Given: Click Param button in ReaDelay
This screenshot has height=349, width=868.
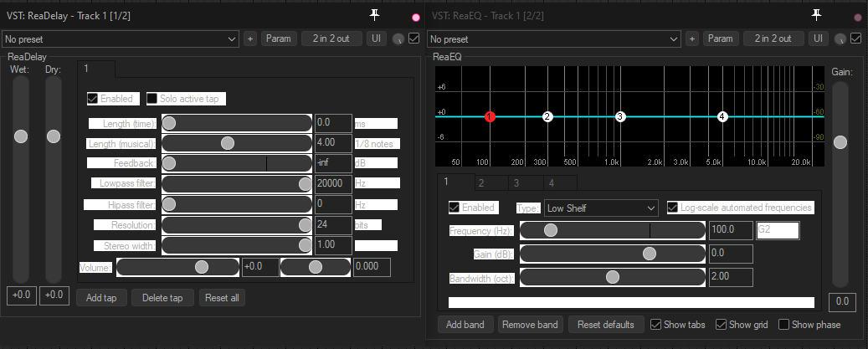Looking at the screenshot, I should click(279, 38).
